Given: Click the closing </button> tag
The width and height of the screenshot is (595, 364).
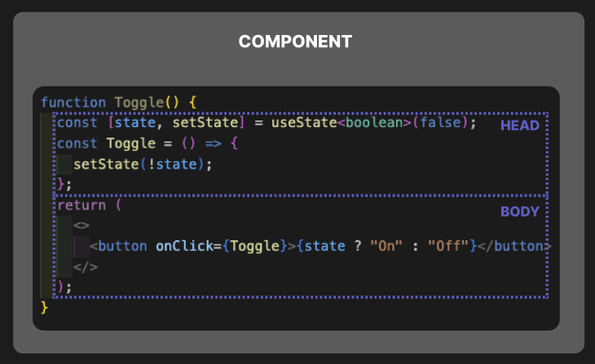Looking at the screenshot, I should 514,247.
